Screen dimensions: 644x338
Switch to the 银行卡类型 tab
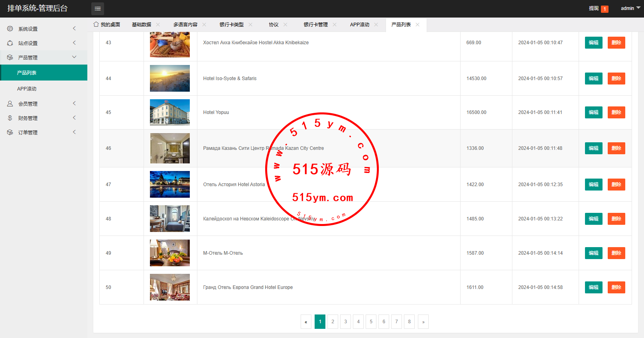pos(231,25)
